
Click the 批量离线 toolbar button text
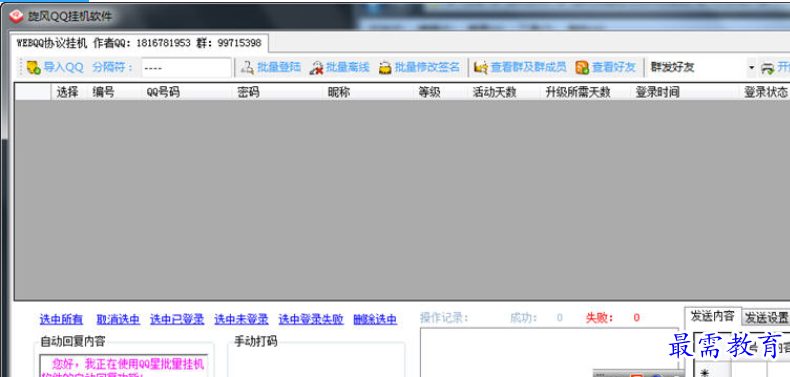(348, 68)
